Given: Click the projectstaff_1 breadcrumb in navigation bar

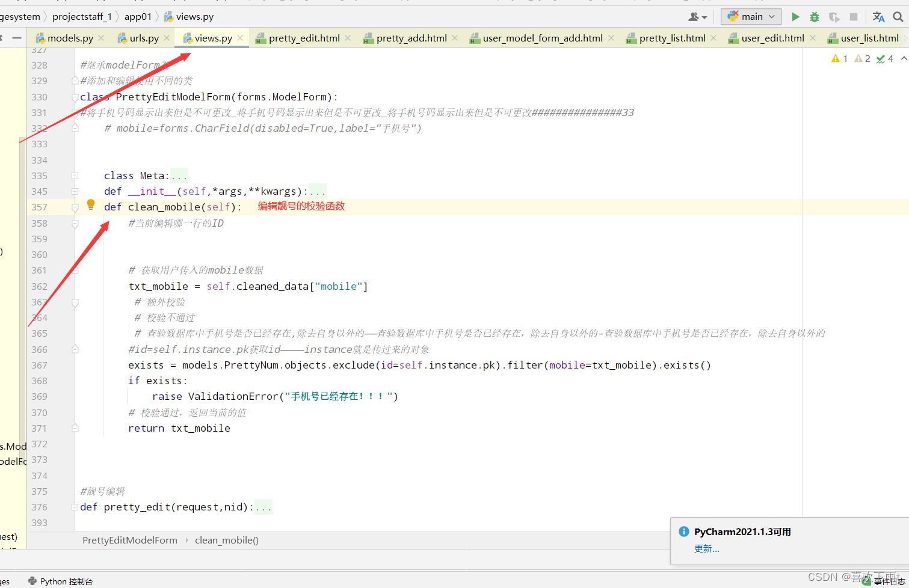Looking at the screenshot, I should 82,17.
